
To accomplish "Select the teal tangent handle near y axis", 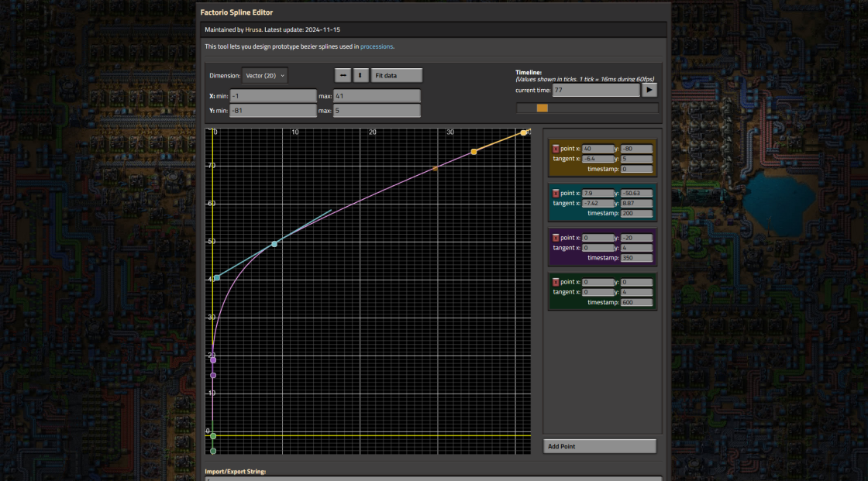I will (217, 277).
